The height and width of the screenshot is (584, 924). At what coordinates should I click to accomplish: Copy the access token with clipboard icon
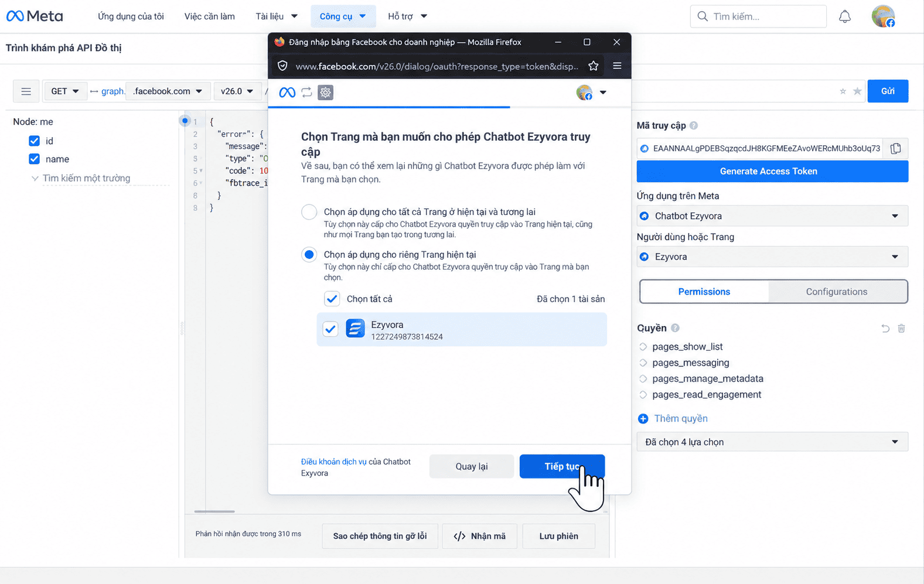[x=895, y=149]
